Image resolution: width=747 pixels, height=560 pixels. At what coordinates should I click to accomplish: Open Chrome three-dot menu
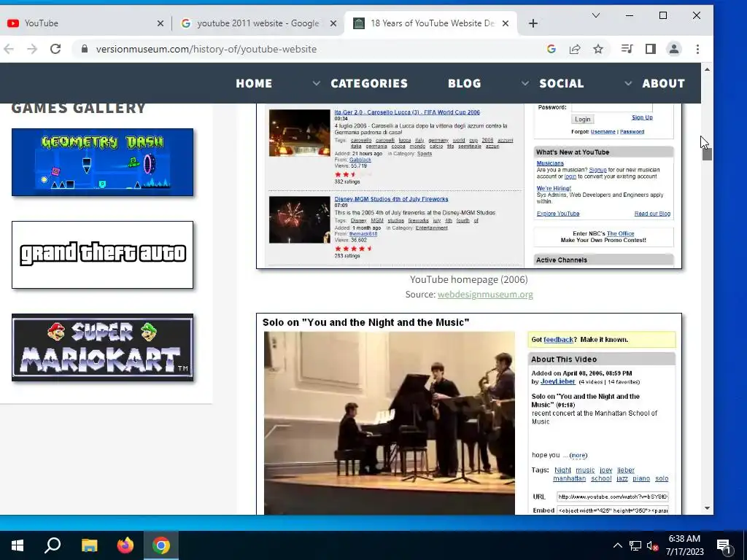pos(697,49)
